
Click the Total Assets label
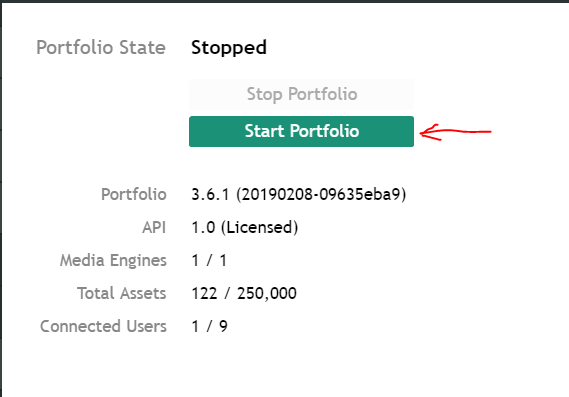click(x=122, y=293)
